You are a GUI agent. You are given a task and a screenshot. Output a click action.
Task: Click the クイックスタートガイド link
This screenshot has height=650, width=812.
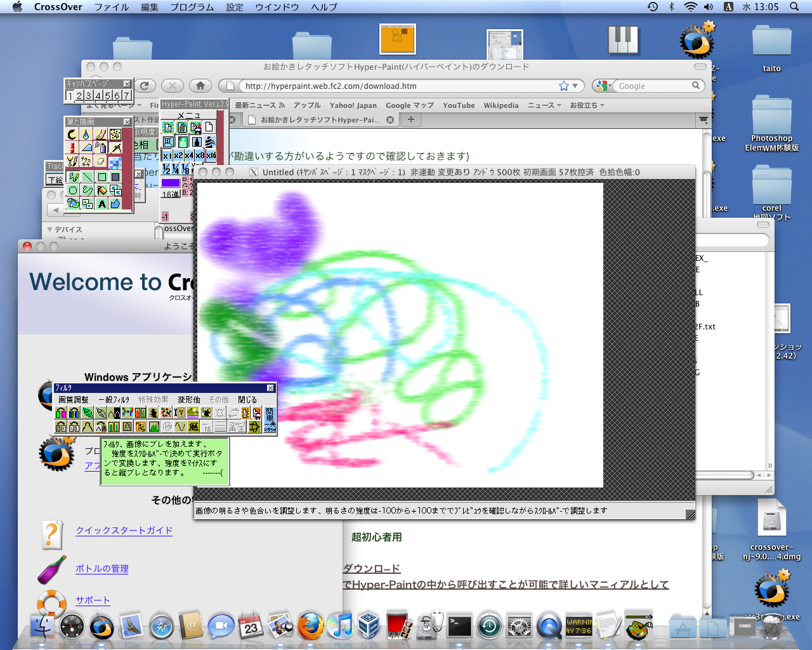(x=124, y=531)
